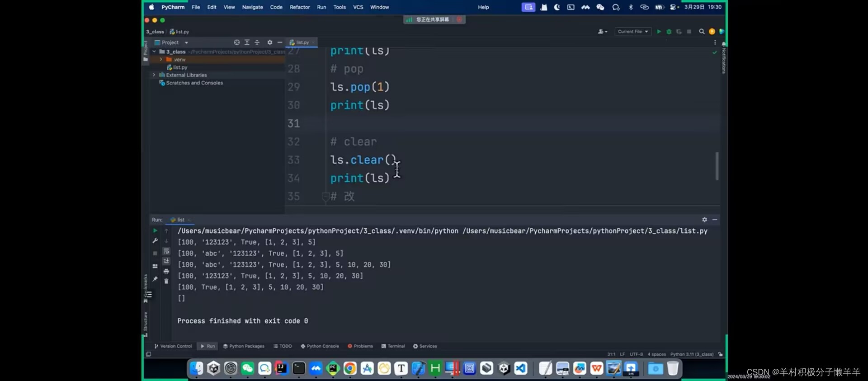Viewport: 868px width, 381px height.
Task: Open Run panel settings gear
Action: [704, 220]
